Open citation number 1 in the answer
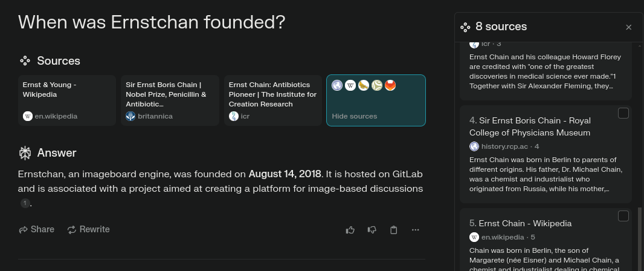644x271 pixels. coord(25,203)
